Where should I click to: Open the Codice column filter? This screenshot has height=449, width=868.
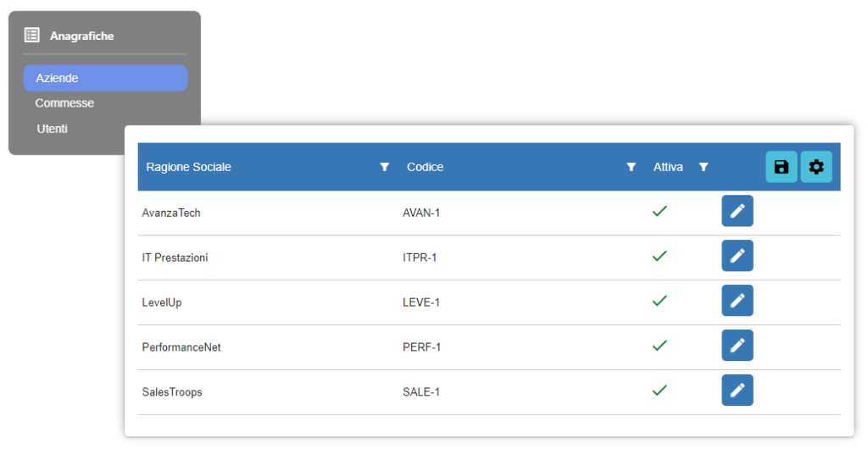pyautogui.click(x=631, y=167)
